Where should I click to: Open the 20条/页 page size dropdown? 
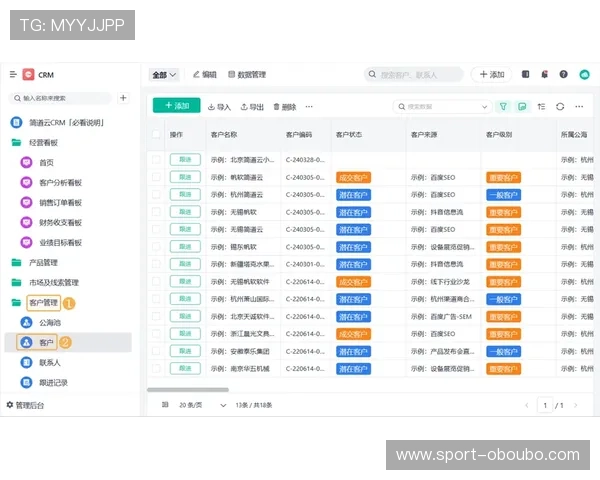pos(203,405)
